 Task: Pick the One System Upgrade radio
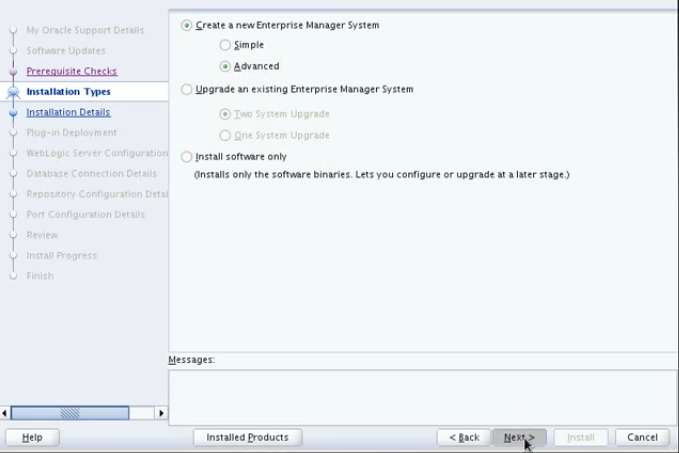tap(225, 135)
